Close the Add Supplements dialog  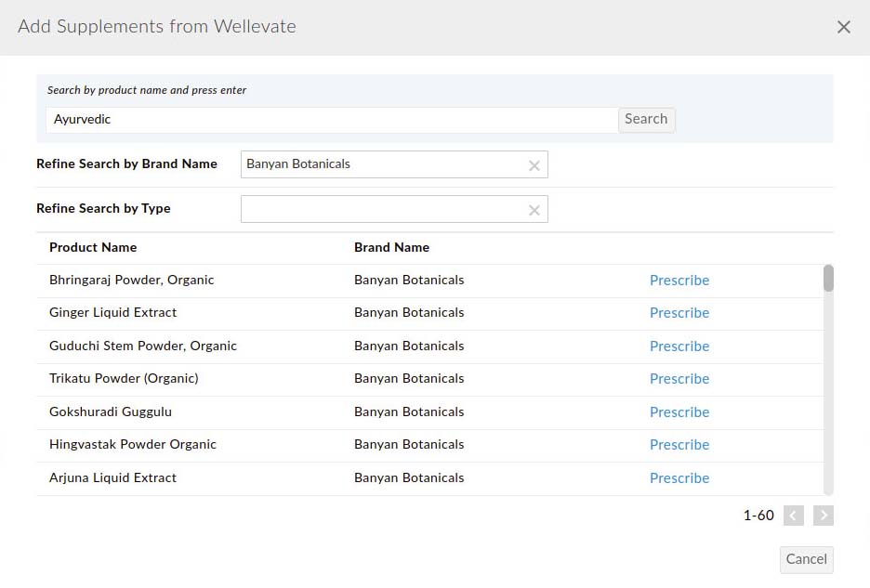(x=843, y=27)
